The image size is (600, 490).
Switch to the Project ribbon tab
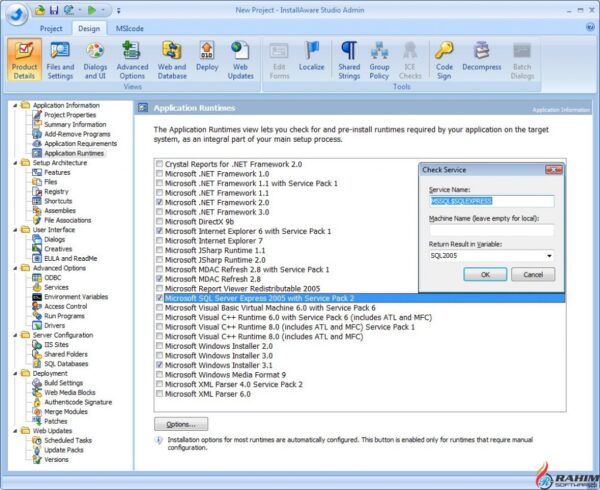51,28
